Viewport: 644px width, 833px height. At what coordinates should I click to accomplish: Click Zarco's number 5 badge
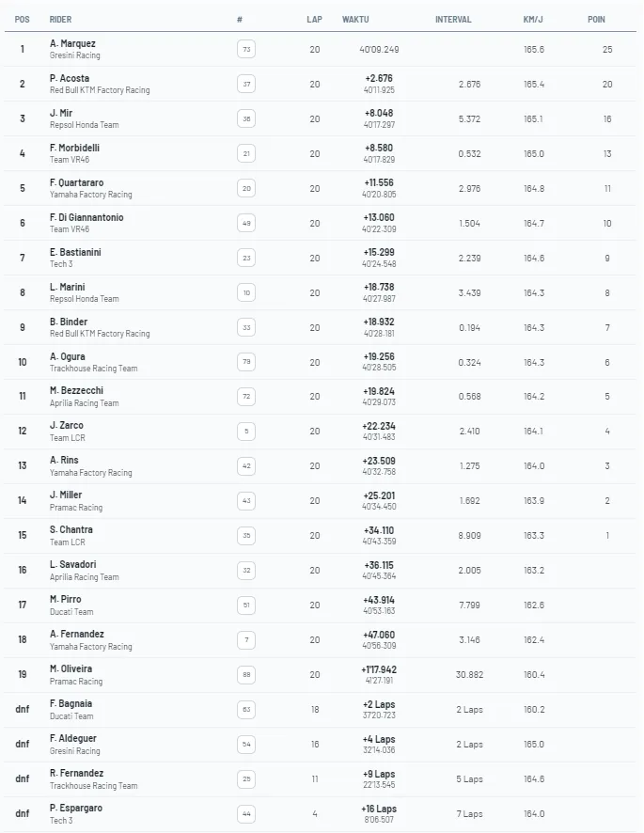pyautogui.click(x=247, y=432)
